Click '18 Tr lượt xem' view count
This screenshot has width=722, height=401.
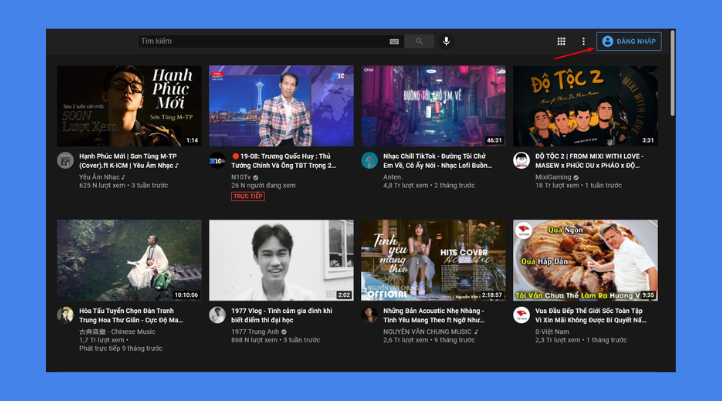point(557,186)
